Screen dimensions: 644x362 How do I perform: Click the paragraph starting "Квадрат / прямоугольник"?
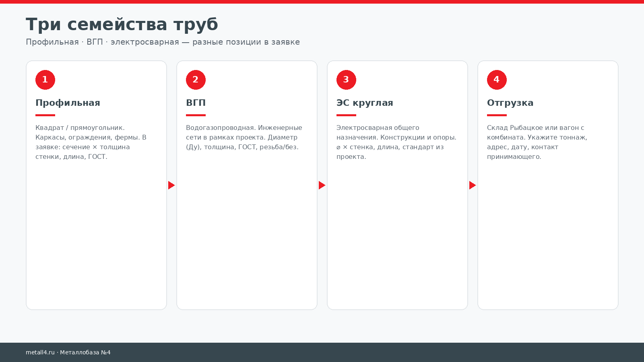pyautogui.click(x=91, y=142)
